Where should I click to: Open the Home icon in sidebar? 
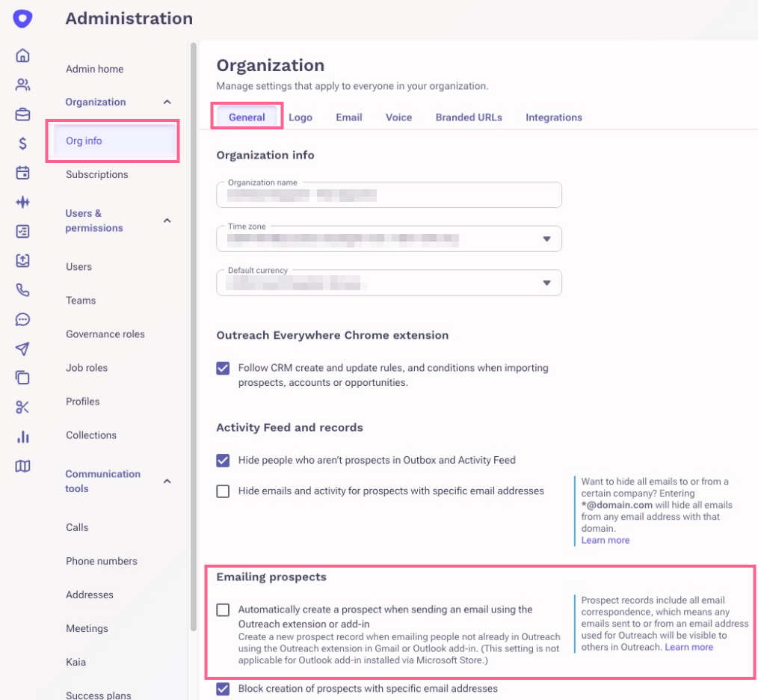pyautogui.click(x=22, y=55)
